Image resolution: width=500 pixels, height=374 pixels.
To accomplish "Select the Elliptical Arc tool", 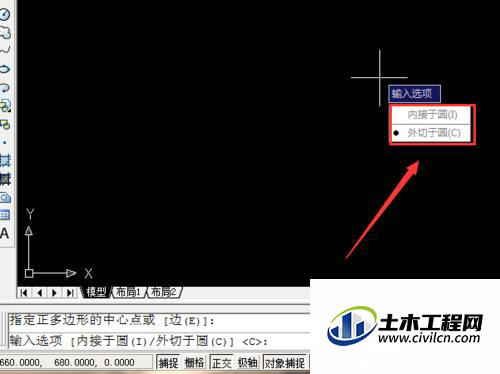I will [x=5, y=88].
